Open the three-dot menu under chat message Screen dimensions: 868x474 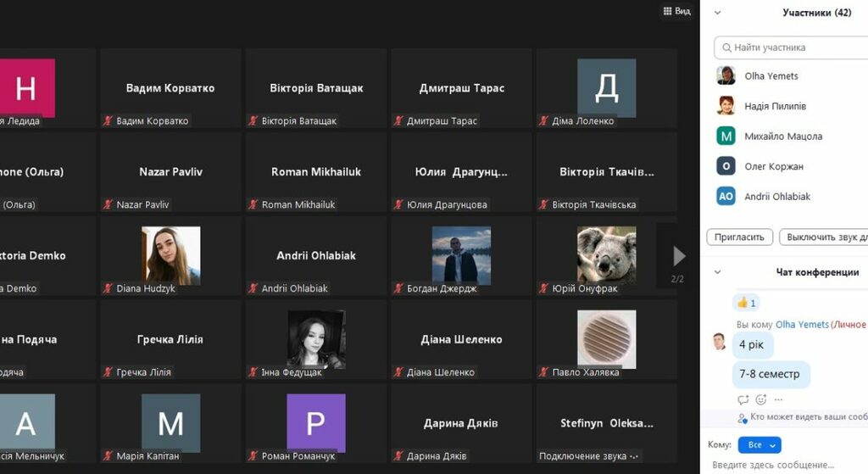point(779,399)
